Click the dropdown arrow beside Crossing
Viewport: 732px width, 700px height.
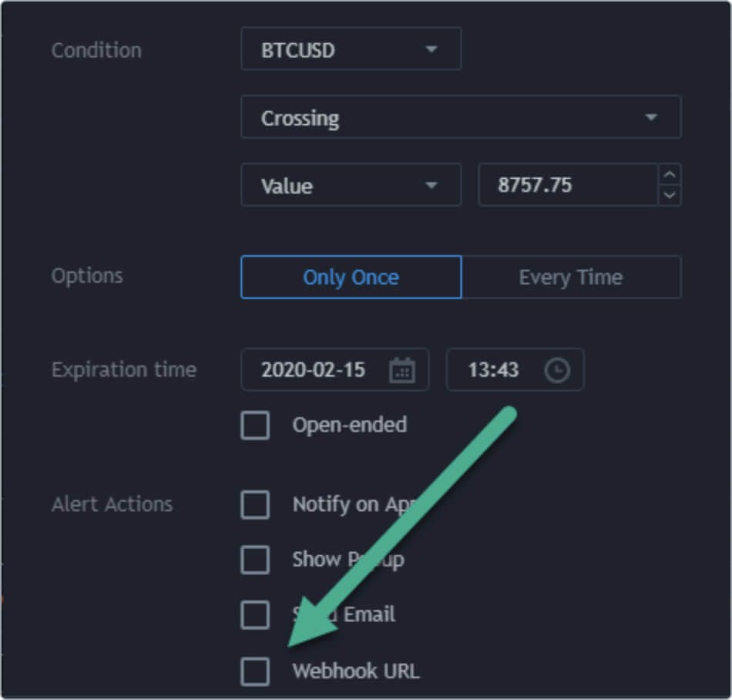coord(651,117)
